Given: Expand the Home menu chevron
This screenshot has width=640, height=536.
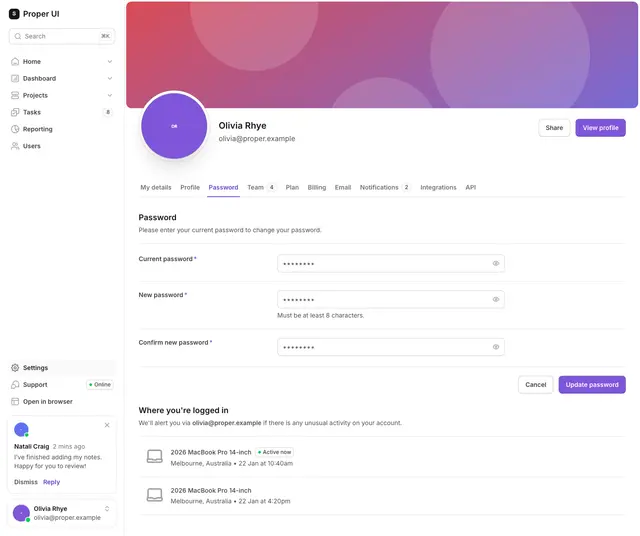Looking at the screenshot, I should pyautogui.click(x=110, y=62).
